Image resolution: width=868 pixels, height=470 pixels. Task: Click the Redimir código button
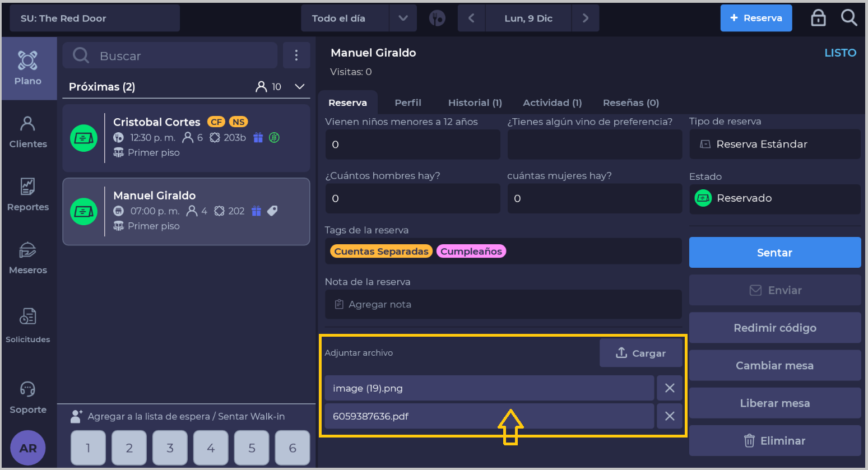pos(775,328)
